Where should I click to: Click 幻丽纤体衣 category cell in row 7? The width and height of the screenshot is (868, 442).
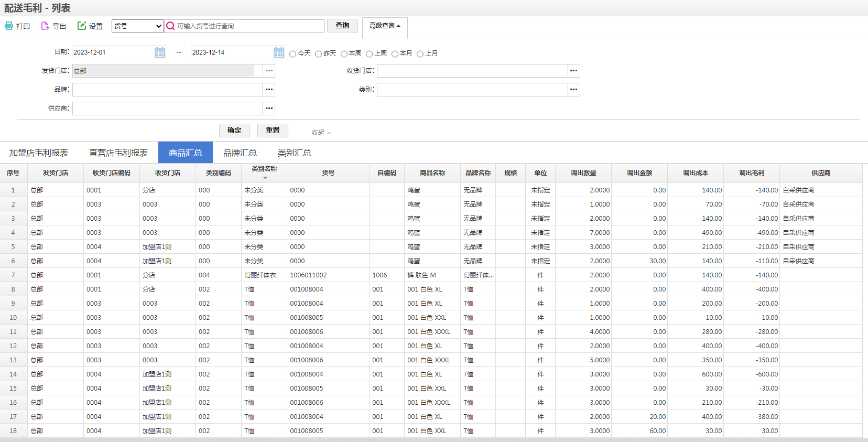point(264,275)
